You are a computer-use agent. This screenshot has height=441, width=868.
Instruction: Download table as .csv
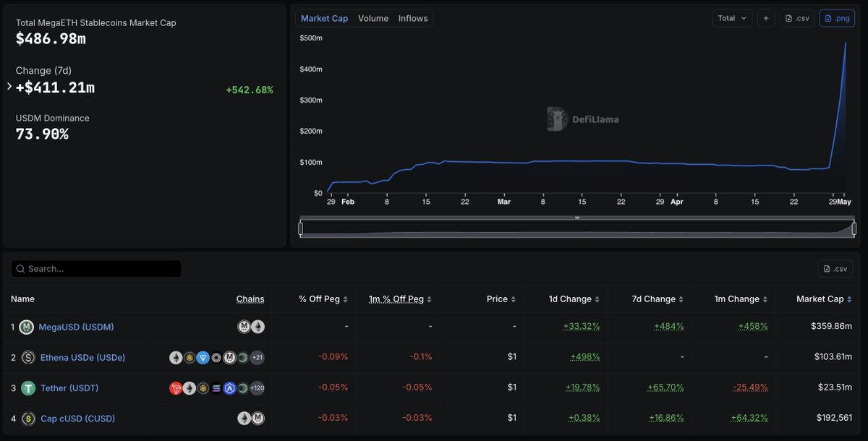coord(835,269)
